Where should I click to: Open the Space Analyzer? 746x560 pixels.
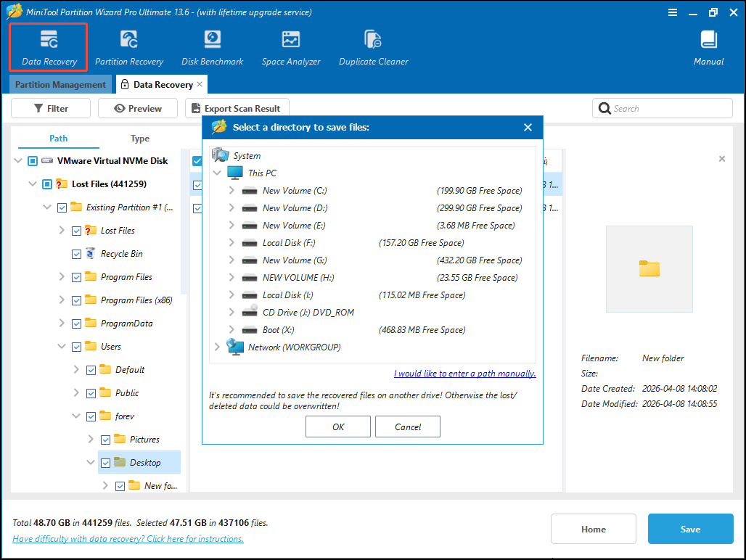291,45
